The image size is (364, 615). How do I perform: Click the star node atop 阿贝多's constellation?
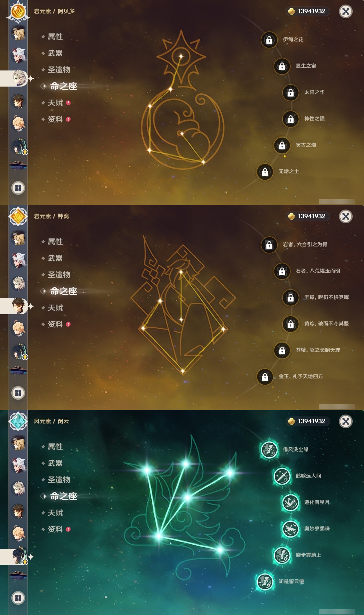[x=181, y=56]
